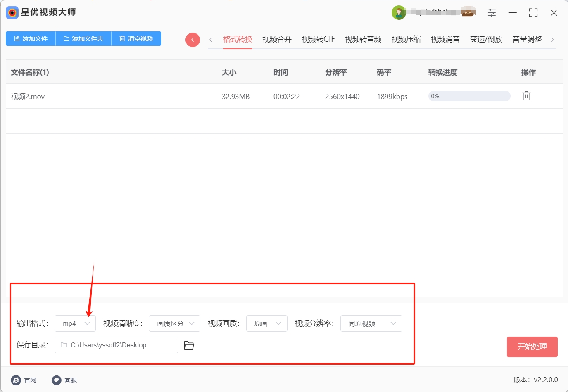Open the 视频清晰度 画质区分 dropdown
This screenshot has width=568, height=392.
click(x=174, y=323)
